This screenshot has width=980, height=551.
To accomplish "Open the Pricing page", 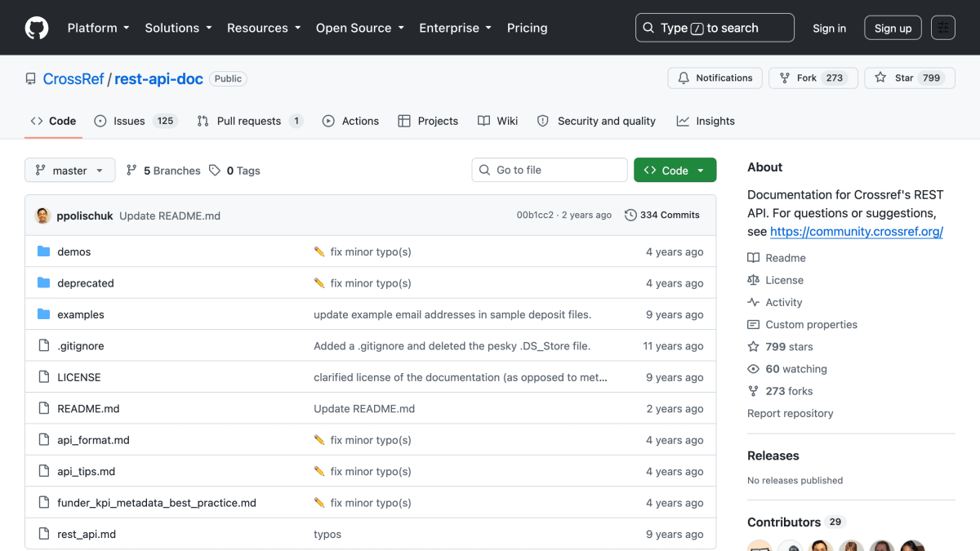I will 527,28.
